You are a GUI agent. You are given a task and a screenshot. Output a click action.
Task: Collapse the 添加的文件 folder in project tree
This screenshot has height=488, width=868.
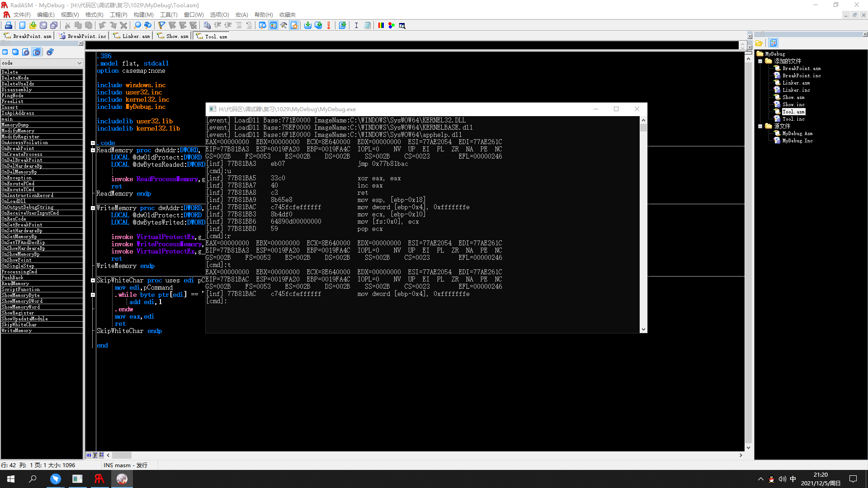pyautogui.click(x=760, y=61)
